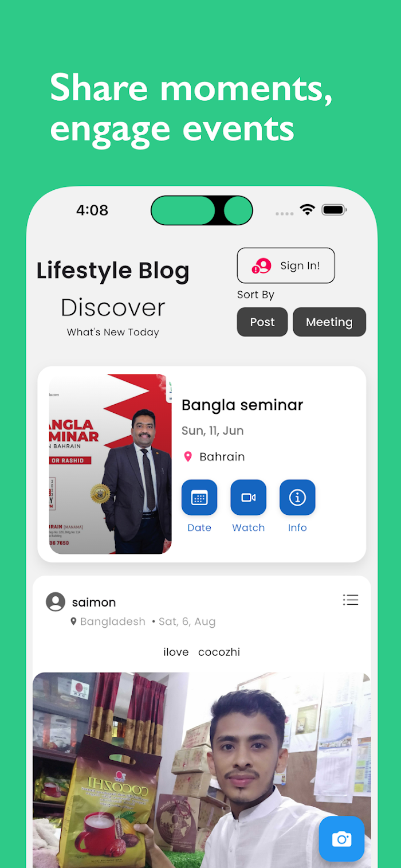Open the Info icon for the seminar
This screenshot has height=868, width=401.
pos(297,498)
